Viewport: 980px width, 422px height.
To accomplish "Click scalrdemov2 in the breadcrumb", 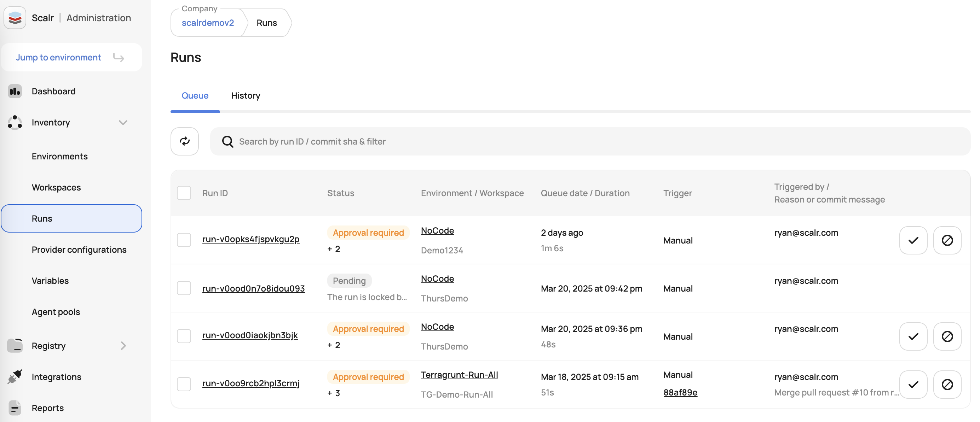I will click(x=208, y=23).
